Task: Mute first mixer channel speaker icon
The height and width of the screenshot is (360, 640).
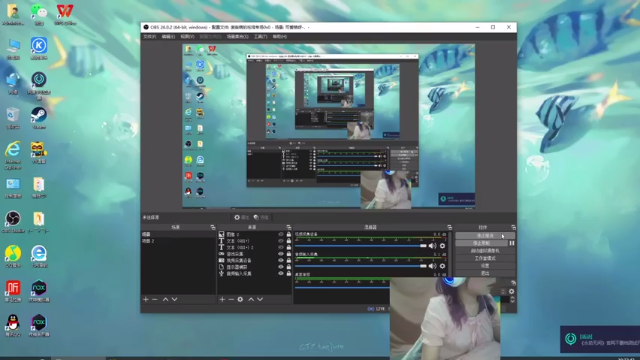Action: 432,246
